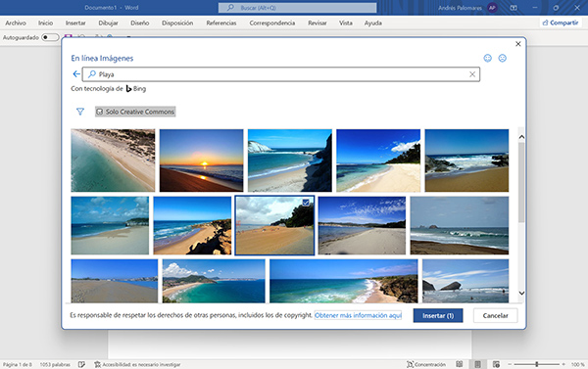
Task: Select the aerial beach thumbnail in first row
Action: pos(113,161)
